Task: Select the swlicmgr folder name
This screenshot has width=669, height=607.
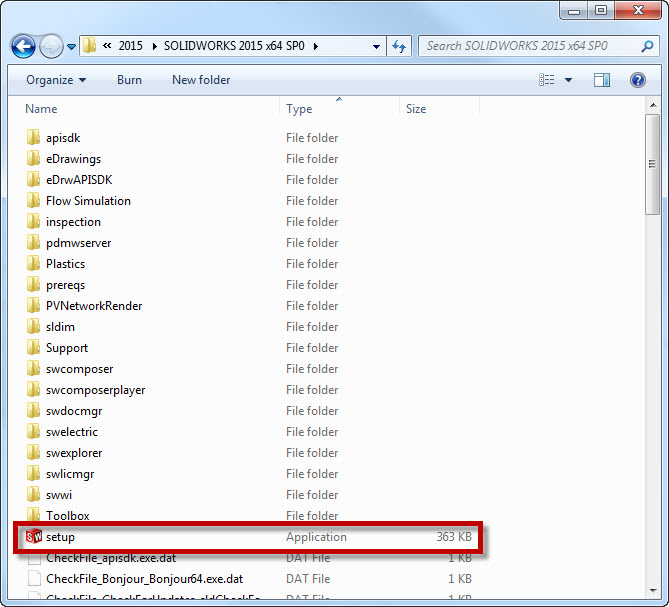Action: (70, 473)
